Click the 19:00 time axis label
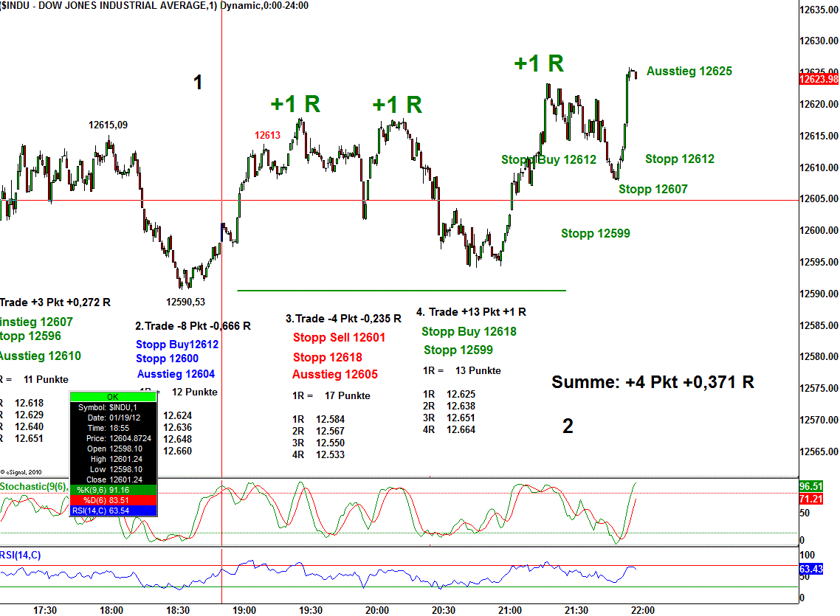The image size is (840, 616). pos(244,610)
